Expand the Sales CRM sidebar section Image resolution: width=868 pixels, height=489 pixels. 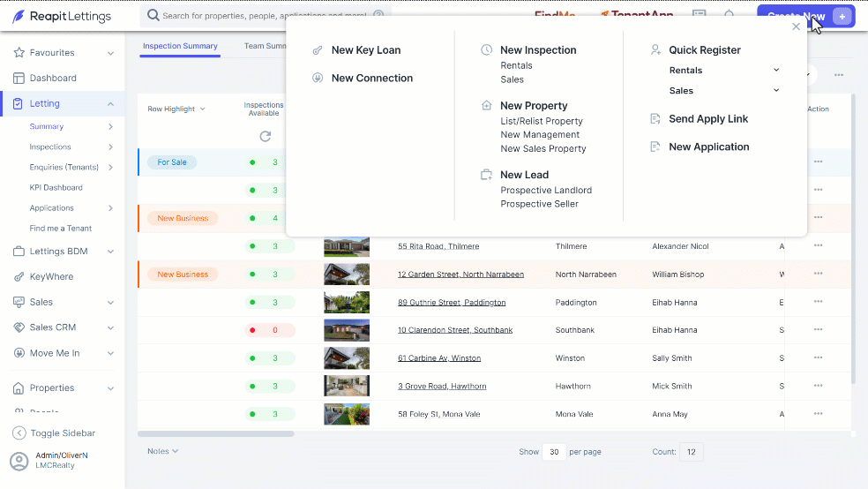pos(62,327)
